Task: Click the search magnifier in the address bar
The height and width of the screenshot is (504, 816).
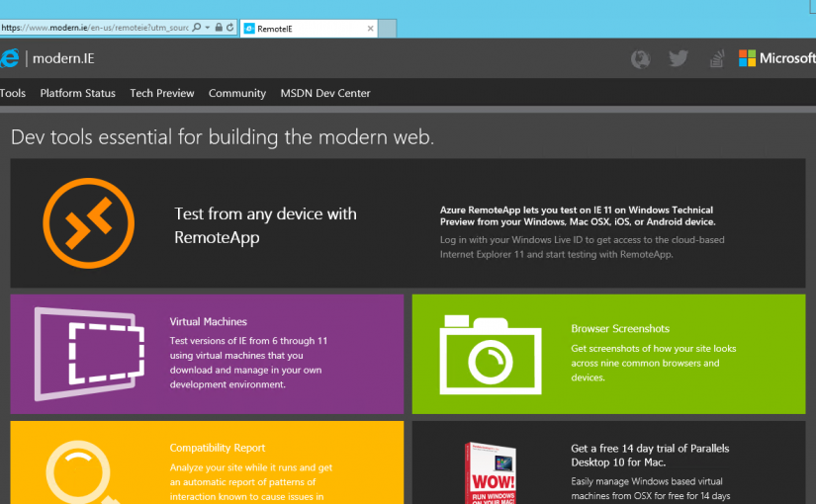Action: pos(197,28)
